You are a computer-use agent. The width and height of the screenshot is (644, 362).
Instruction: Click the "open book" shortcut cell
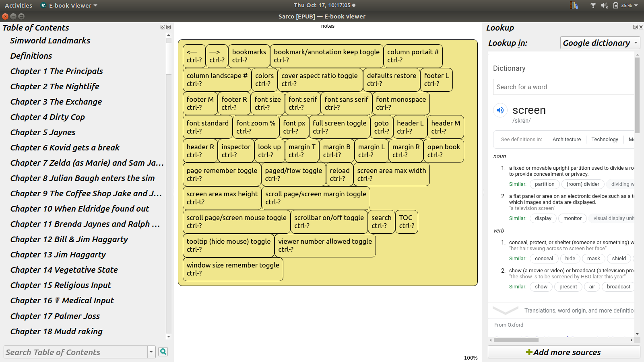[444, 151]
